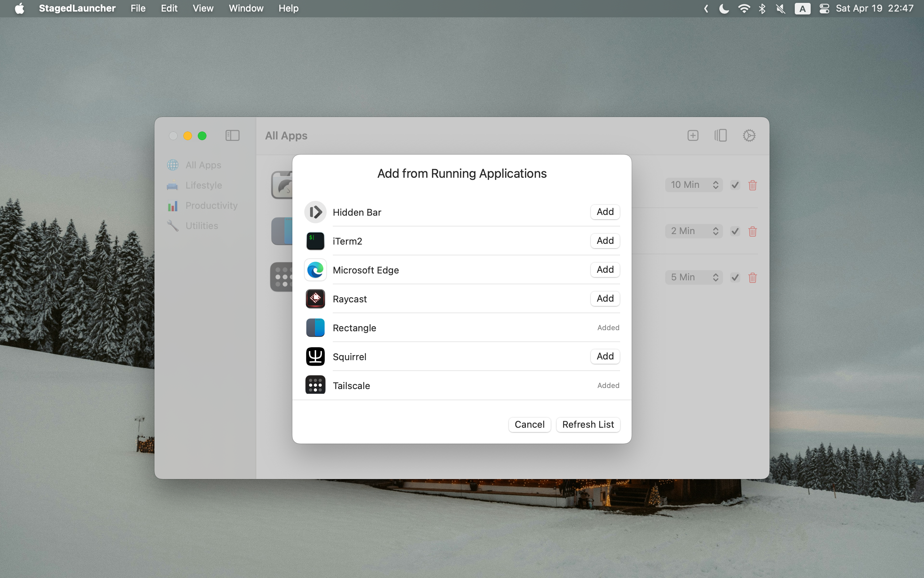Click the input source A indicator
The image size is (924, 578).
[x=802, y=8]
